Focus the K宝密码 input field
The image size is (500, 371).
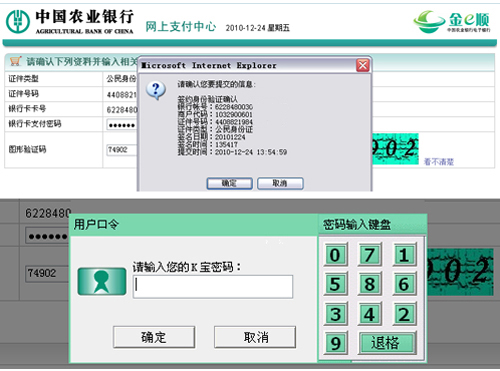(213, 287)
